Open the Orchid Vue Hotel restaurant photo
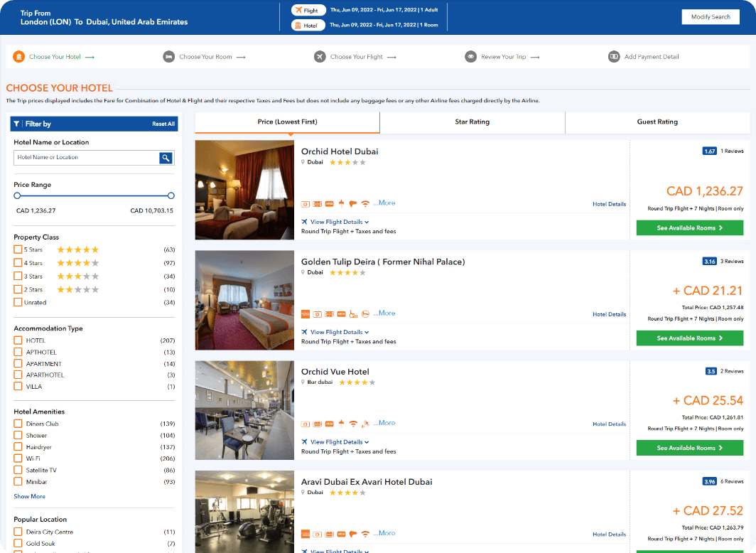 pyautogui.click(x=244, y=410)
